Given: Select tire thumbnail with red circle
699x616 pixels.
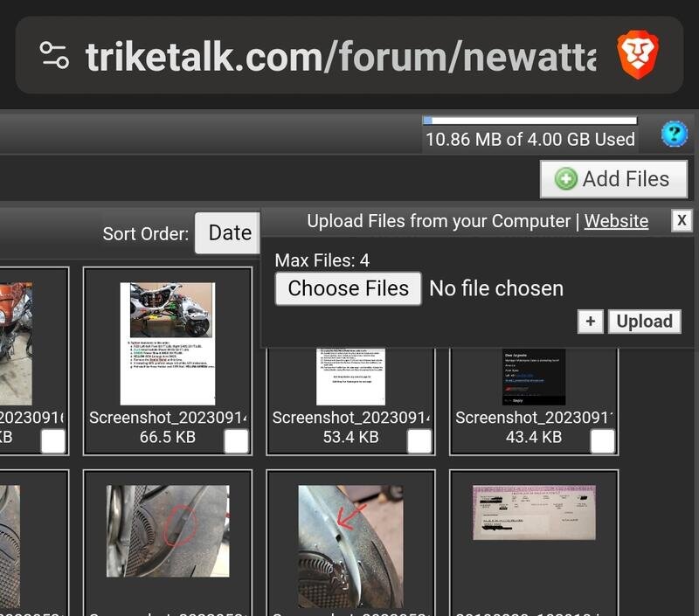Looking at the screenshot, I should tap(168, 531).
